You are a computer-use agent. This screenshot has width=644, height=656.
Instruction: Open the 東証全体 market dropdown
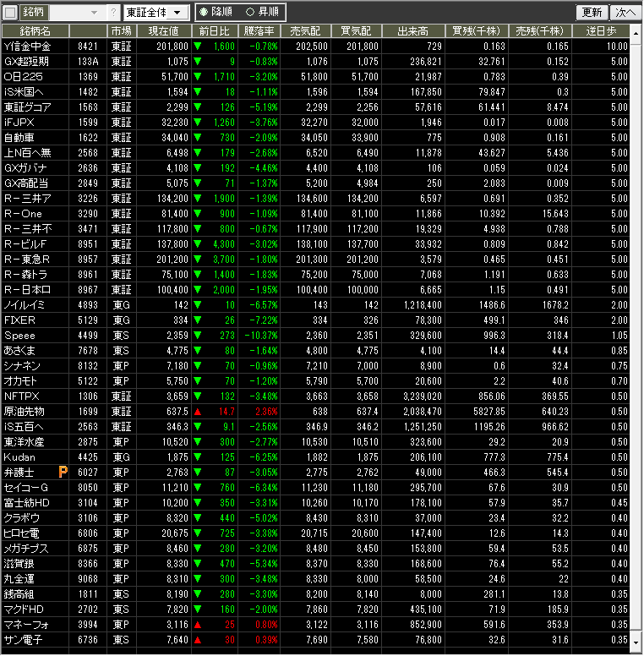tap(156, 13)
